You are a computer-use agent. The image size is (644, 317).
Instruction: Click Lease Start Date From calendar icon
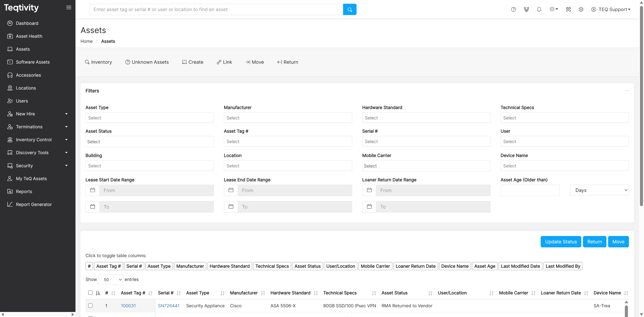[x=93, y=190]
